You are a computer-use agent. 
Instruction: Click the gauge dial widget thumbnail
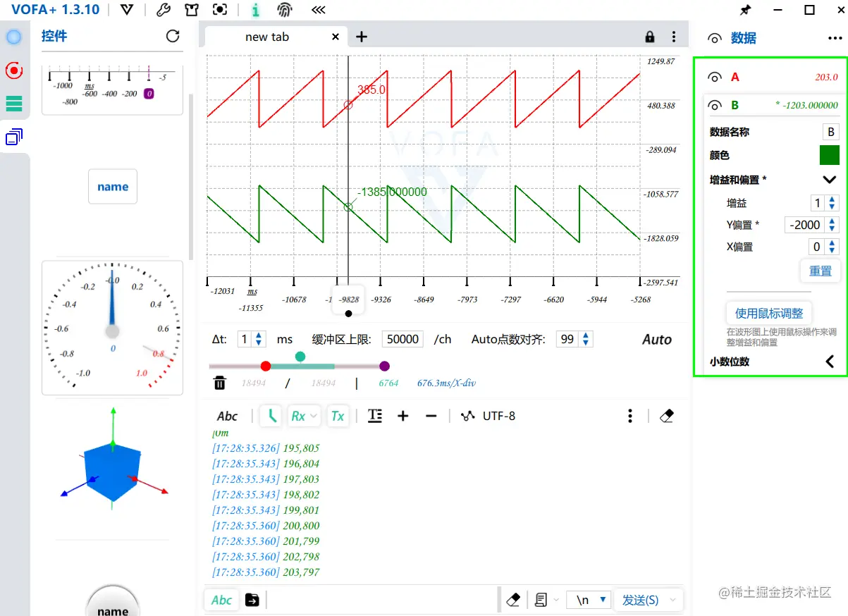coord(113,328)
